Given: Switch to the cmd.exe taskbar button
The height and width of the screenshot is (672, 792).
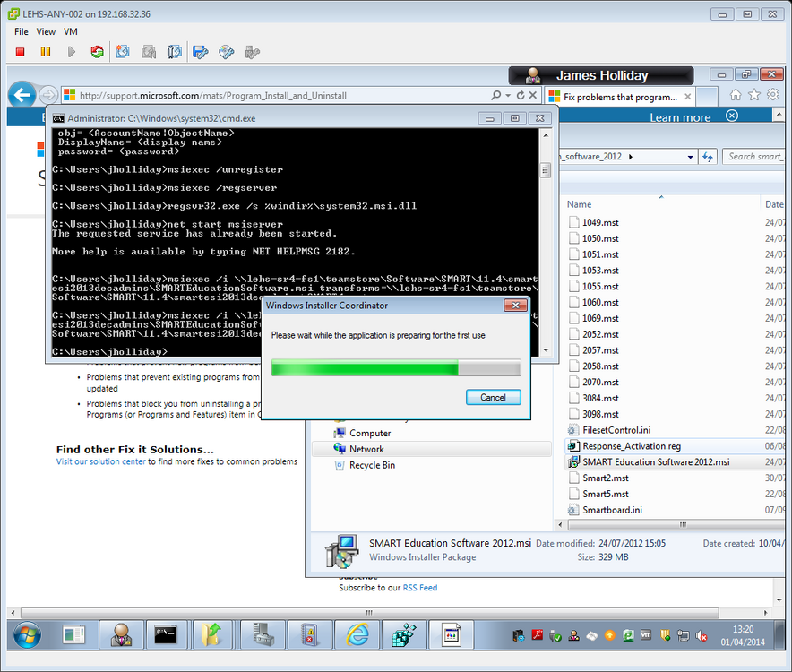Looking at the screenshot, I should 166,634.
